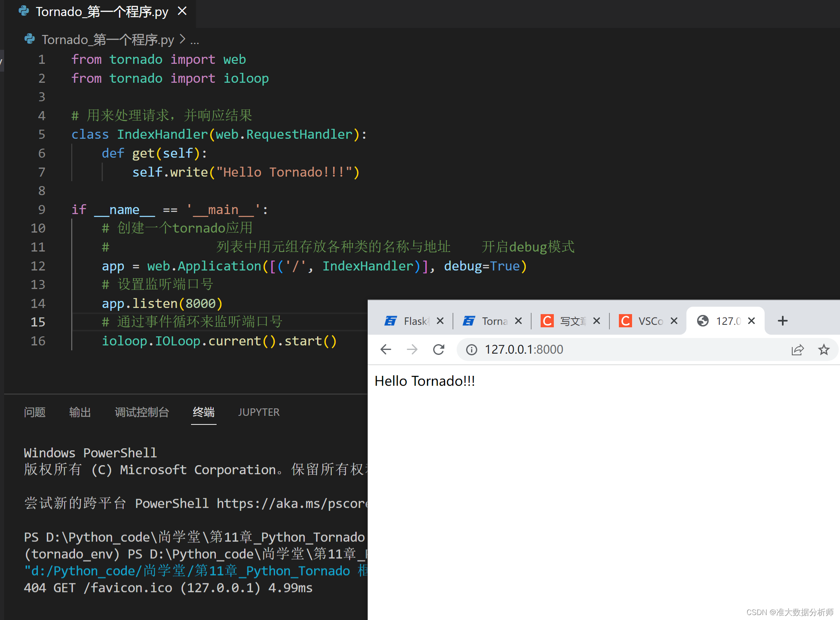Click the comment # 通过事件循环来监听端口号
The height and width of the screenshot is (620, 840).
pos(192,322)
